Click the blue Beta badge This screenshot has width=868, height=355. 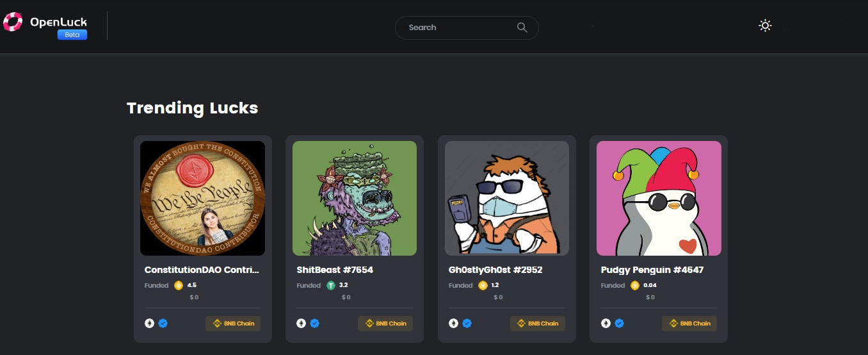pyautogui.click(x=72, y=35)
